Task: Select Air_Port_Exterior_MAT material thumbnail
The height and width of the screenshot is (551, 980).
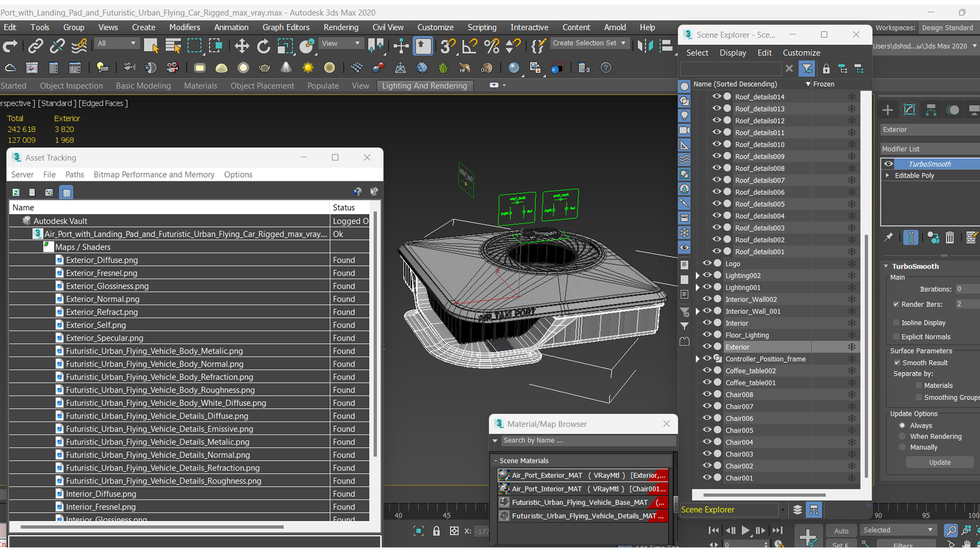Action: [x=504, y=475]
